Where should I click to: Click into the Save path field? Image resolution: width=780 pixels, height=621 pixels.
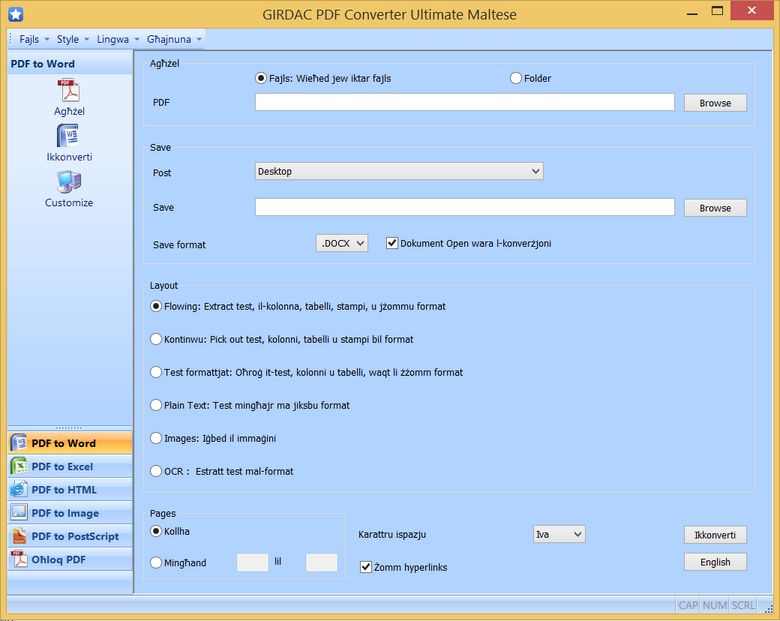465,207
